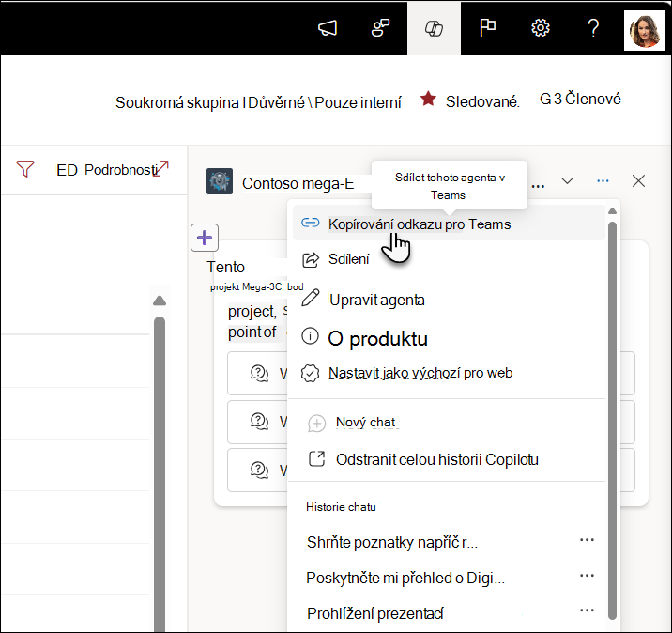Viewport: 672px width, 633px height.
Task: Click the left list scrollbar thumb
Action: pos(160,474)
